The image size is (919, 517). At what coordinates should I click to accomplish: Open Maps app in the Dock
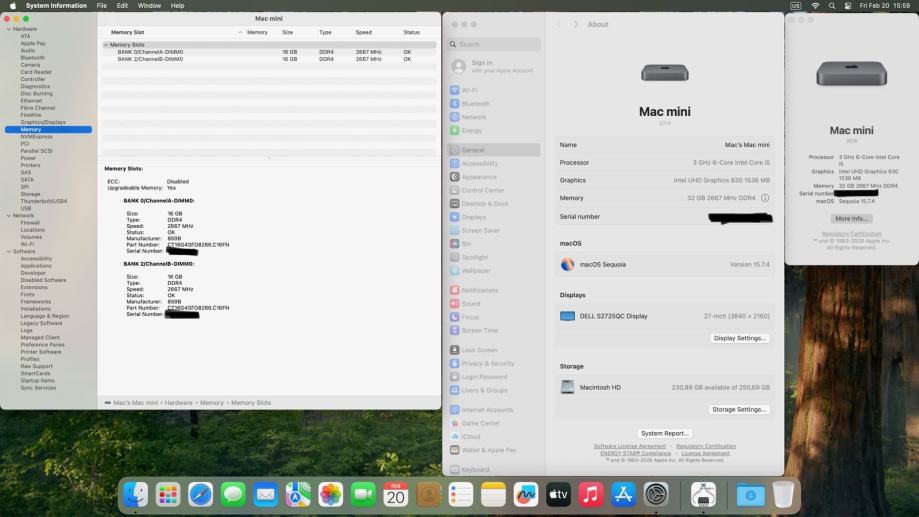[x=298, y=495]
